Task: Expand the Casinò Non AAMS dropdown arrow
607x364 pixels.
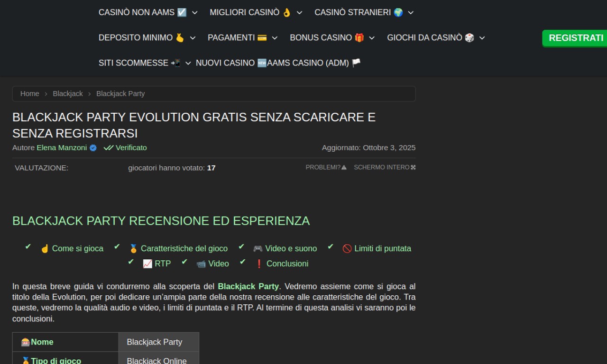Action: click(194, 13)
